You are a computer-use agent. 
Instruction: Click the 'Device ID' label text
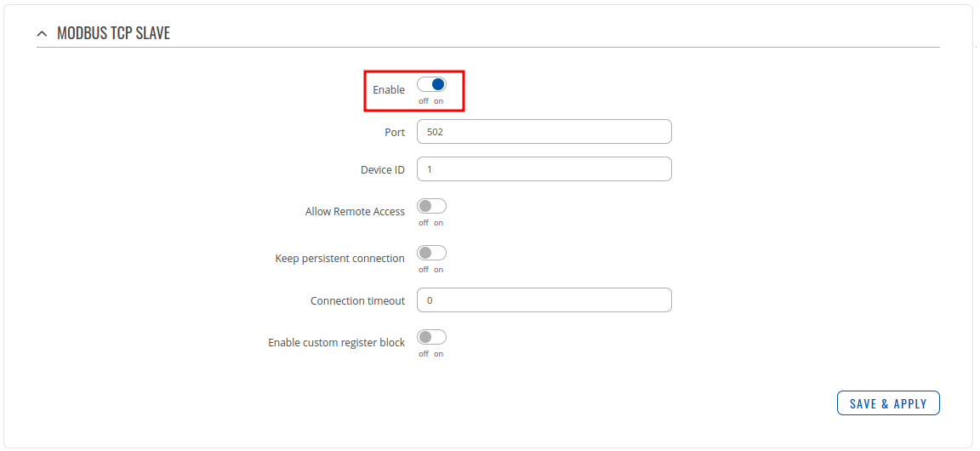(x=383, y=170)
